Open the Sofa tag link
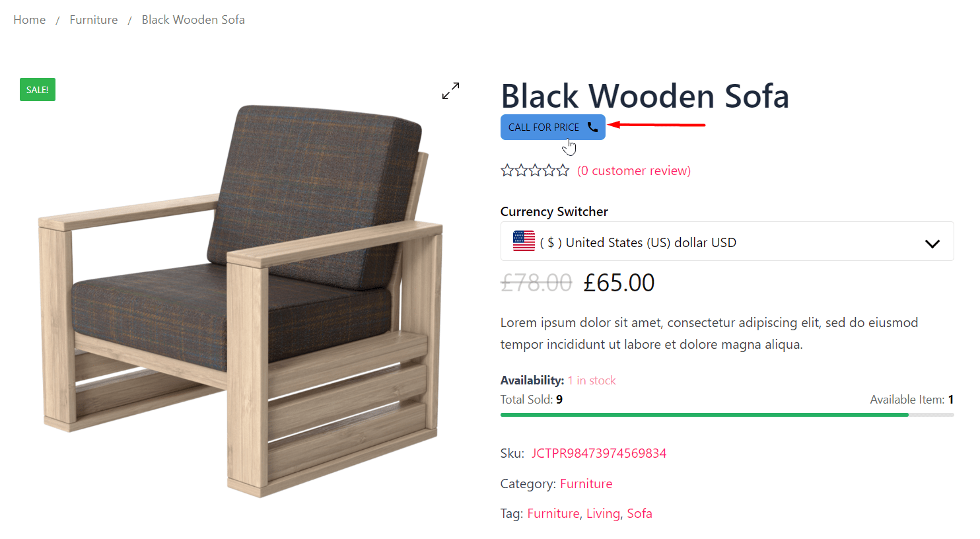Screen dimensions: 980x539 pos(639,513)
